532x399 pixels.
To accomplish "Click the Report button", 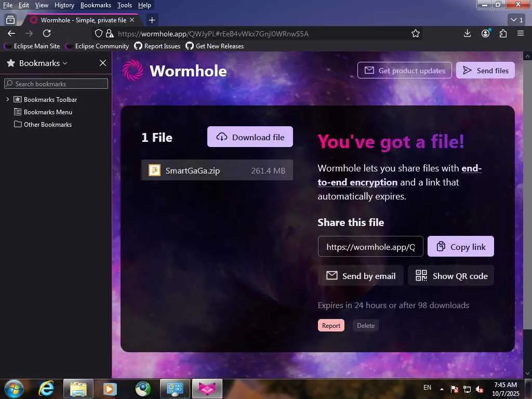I will coord(331,325).
